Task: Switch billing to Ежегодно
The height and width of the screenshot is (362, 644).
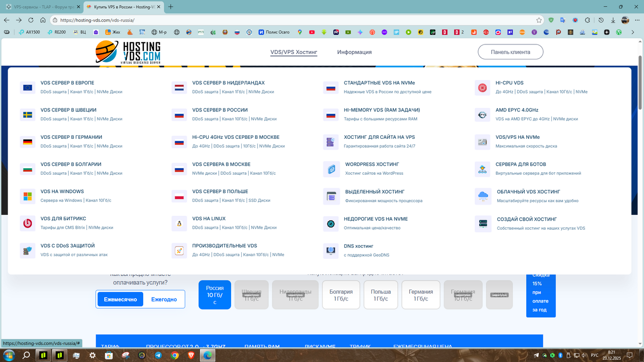Action: (164, 299)
